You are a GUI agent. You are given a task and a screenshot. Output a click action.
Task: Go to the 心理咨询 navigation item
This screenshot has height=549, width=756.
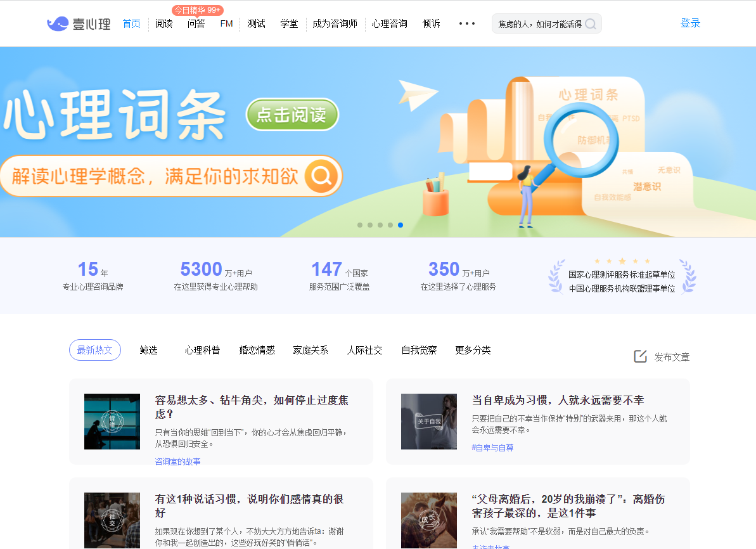point(390,23)
